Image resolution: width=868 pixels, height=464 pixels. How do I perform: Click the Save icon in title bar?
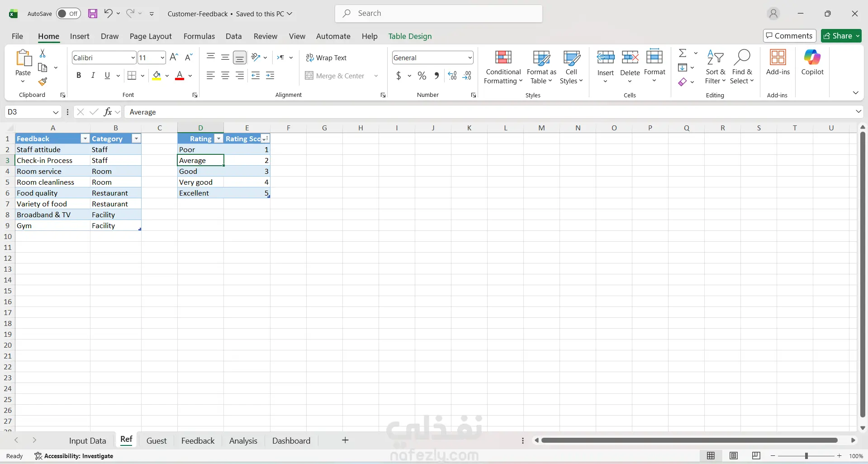[92, 14]
